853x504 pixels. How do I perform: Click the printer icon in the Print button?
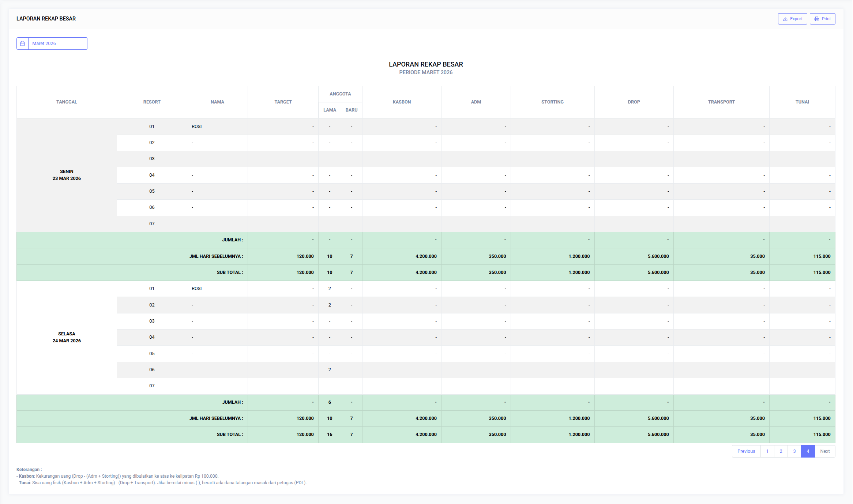[816, 19]
